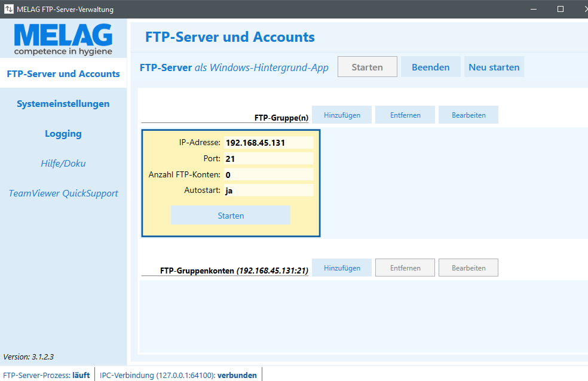Click Neu starten to restart the server
Viewport: 588px width, 381px height.
click(494, 67)
